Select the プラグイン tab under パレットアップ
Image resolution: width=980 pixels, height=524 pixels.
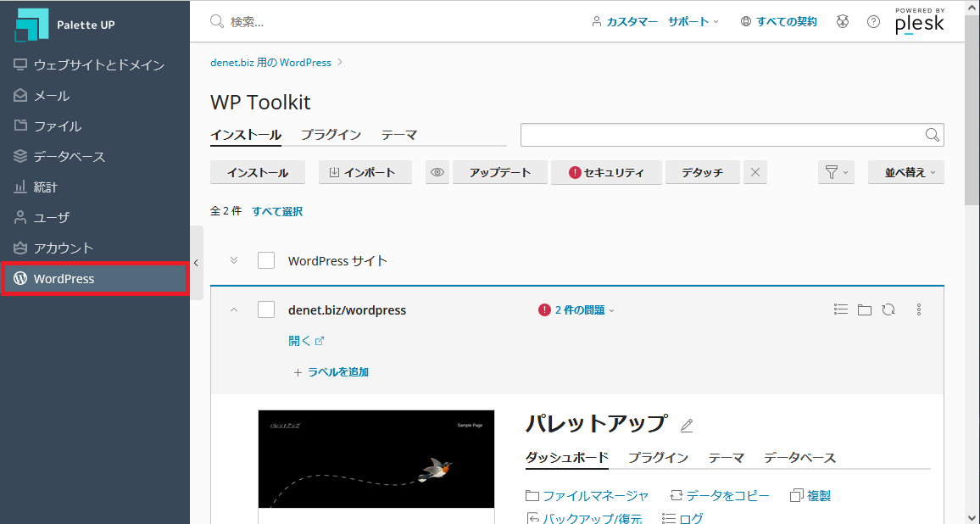point(658,459)
